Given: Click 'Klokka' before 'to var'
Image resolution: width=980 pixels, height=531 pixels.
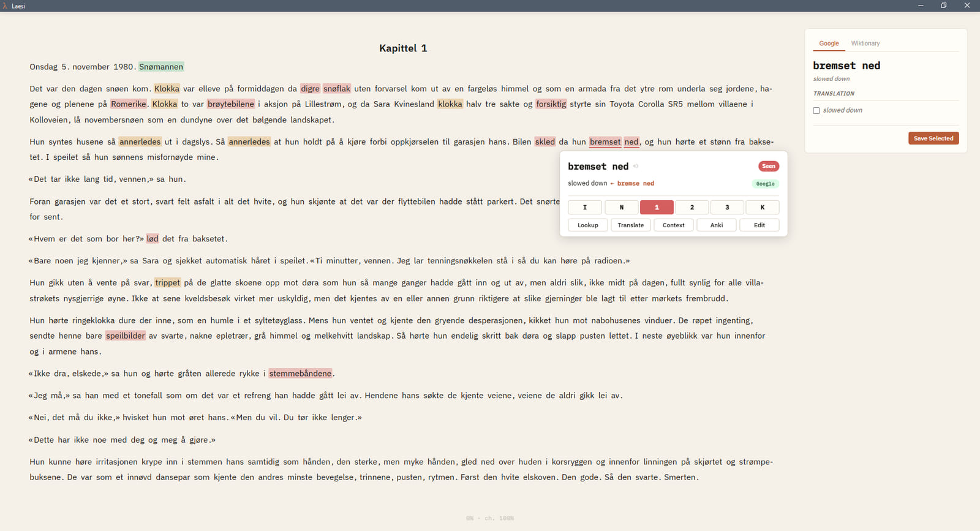Looking at the screenshot, I should tap(165, 104).
